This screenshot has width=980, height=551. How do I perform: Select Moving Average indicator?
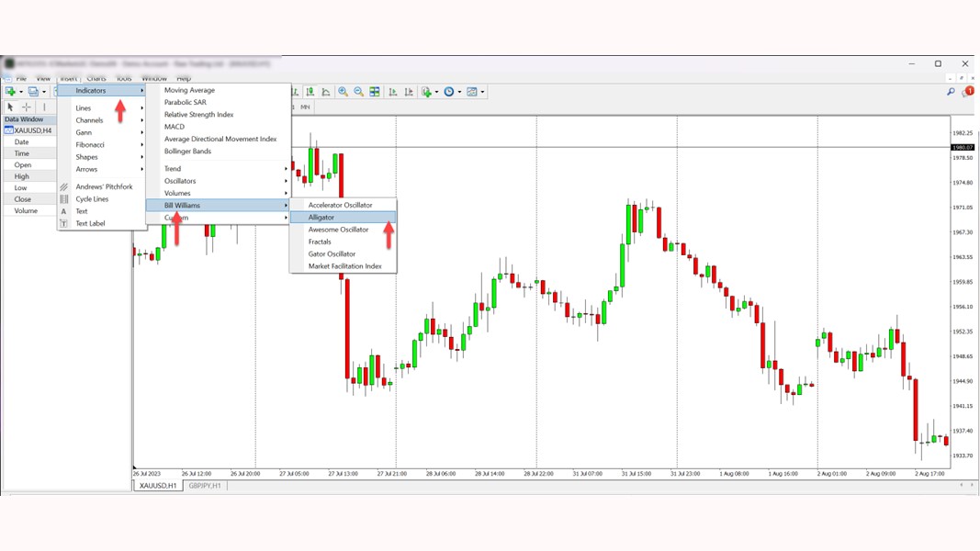[218, 90]
